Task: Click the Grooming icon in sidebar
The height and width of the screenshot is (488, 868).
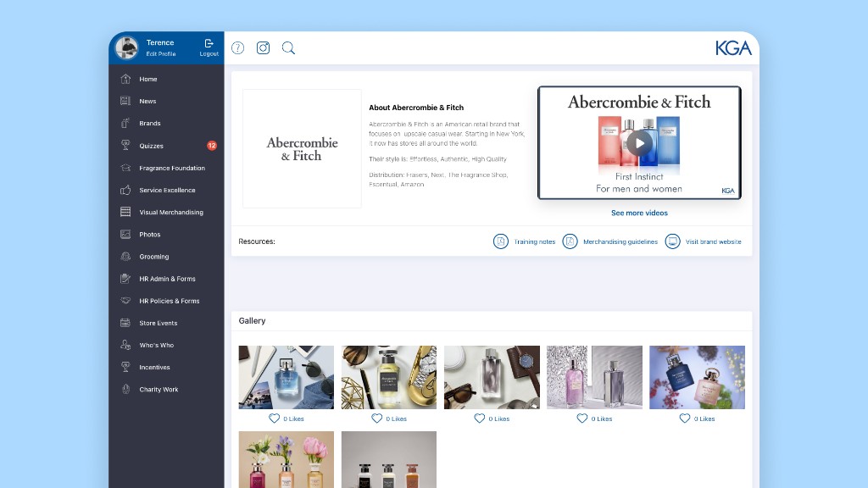Action: (125, 256)
